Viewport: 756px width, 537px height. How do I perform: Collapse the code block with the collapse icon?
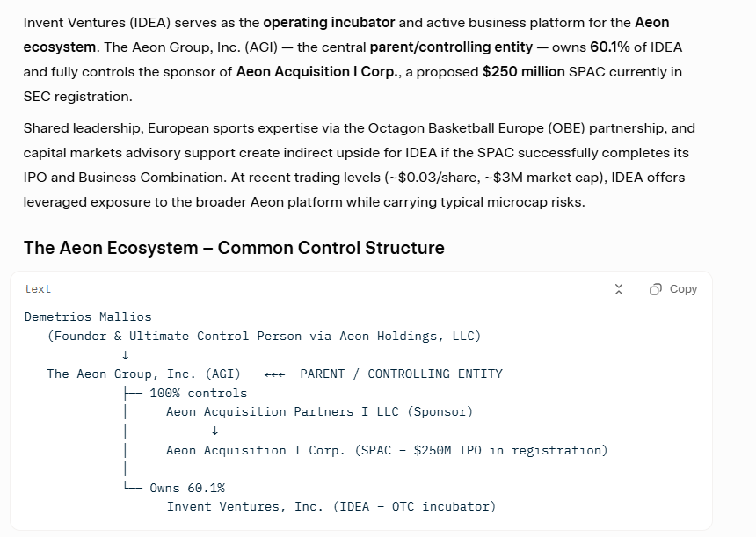[x=619, y=289]
